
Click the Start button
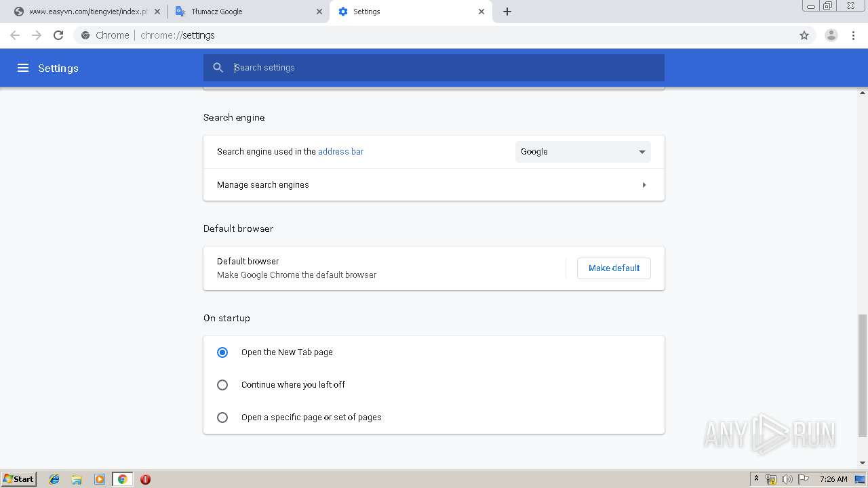tap(18, 479)
